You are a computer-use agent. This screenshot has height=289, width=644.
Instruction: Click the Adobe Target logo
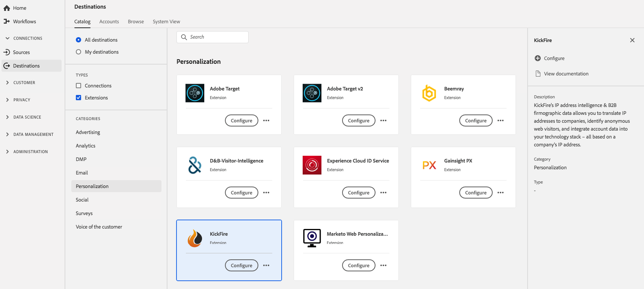pos(195,93)
